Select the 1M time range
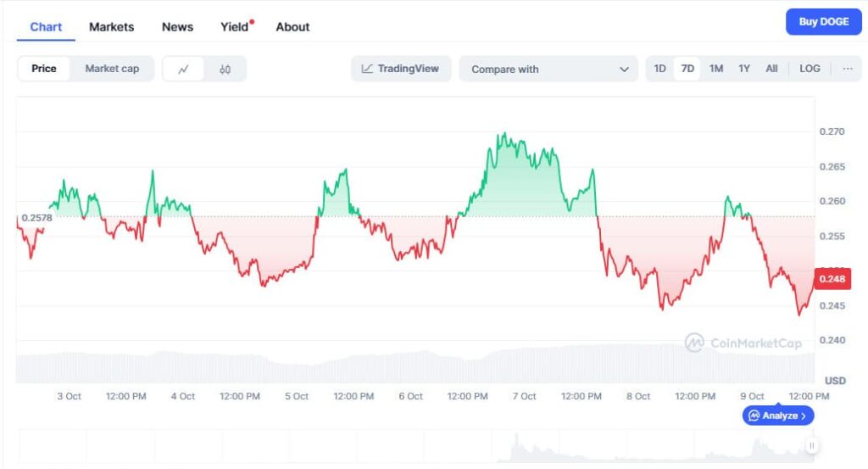The height and width of the screenshot is (469, 868). click(x=716, y=69)
